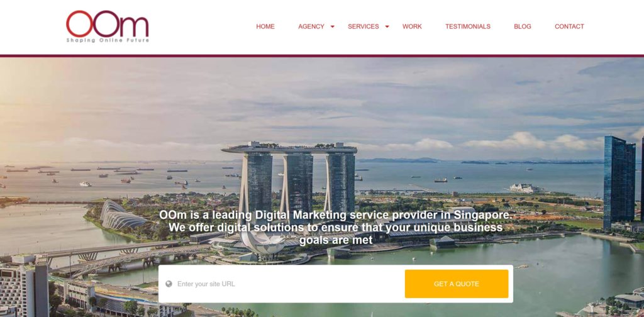Click the Marina Bay Sands rooftop in the photo

(289, 148)
